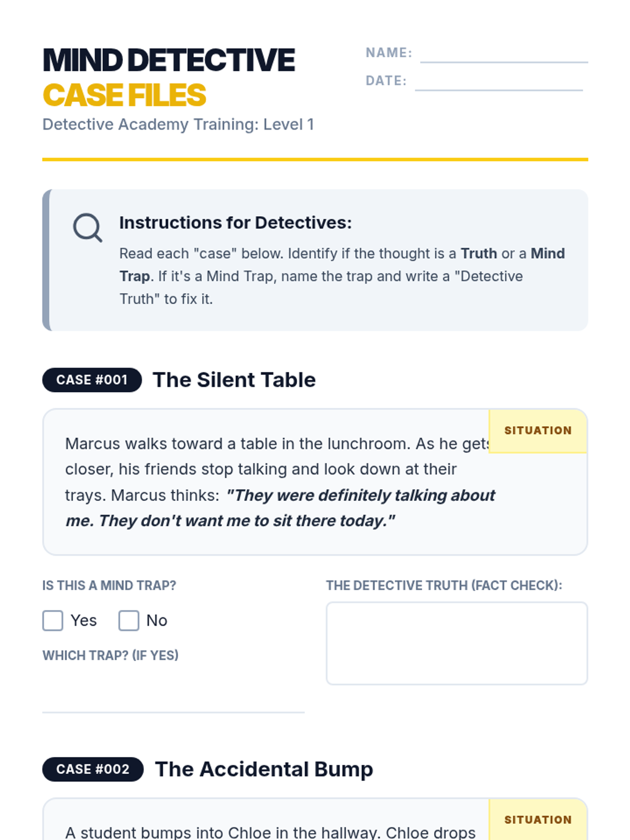Click the second SITUATION tag near bottom
This screenshot has width=630, height=840.
point(538,820)
